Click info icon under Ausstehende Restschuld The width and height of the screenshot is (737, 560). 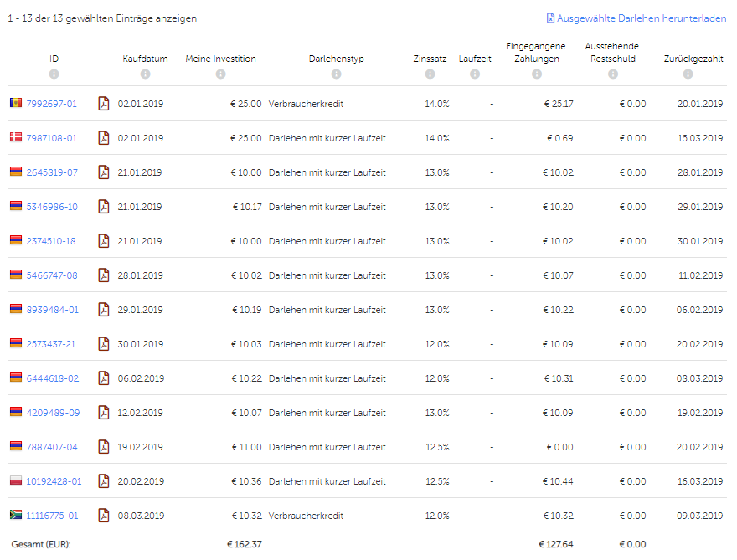613,74
